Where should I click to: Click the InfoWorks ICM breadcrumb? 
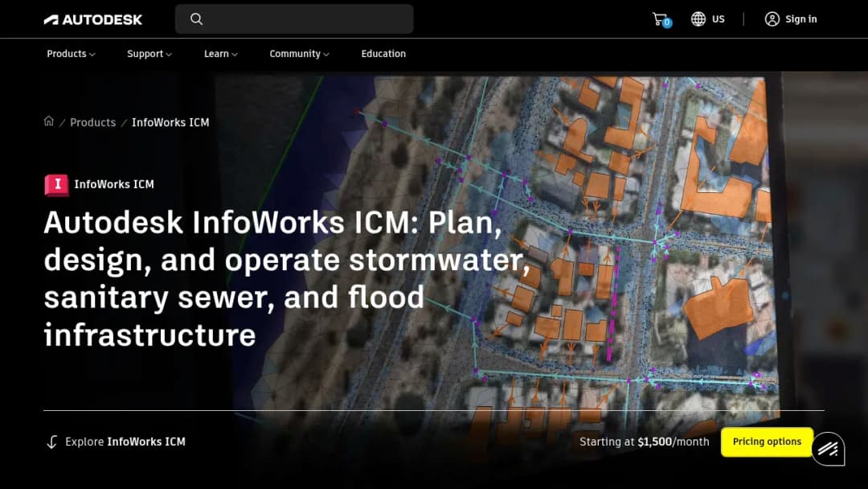click(170, 122)
